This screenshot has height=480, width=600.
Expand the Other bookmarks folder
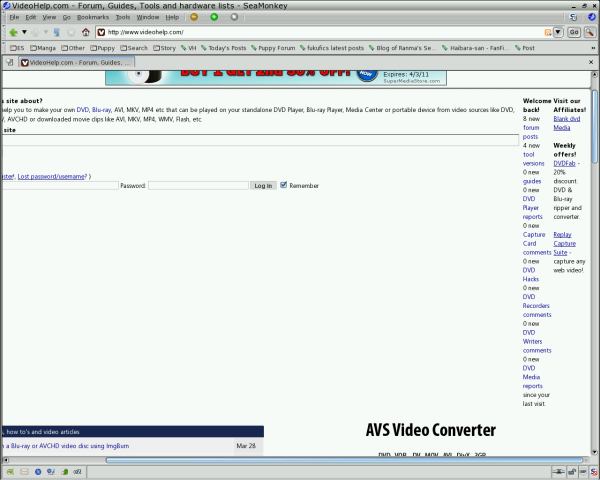(x=73, y=48)
